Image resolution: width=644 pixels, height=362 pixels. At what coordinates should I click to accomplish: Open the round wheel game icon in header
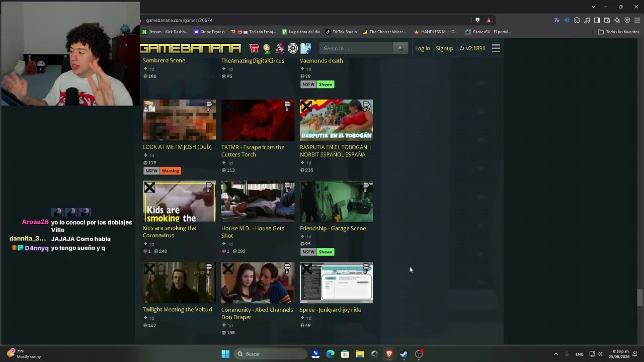pyautogui.click(x=293, y=48)
